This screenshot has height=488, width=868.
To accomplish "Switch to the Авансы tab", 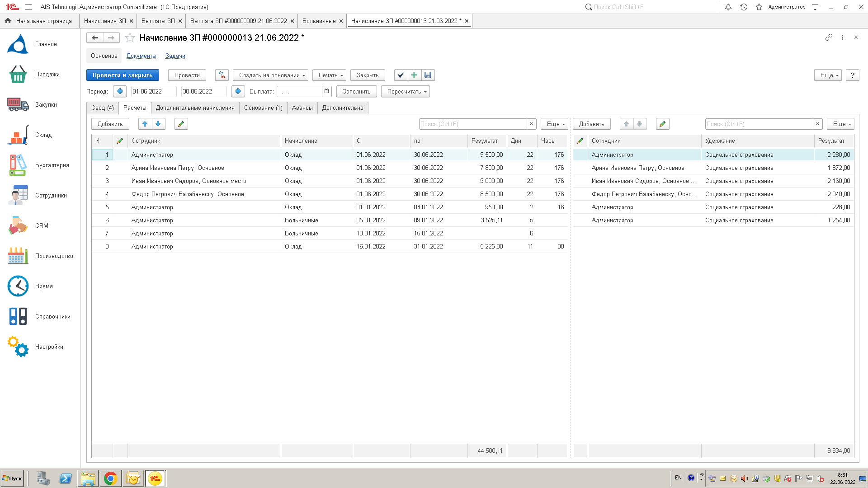I will coord(302,108).
